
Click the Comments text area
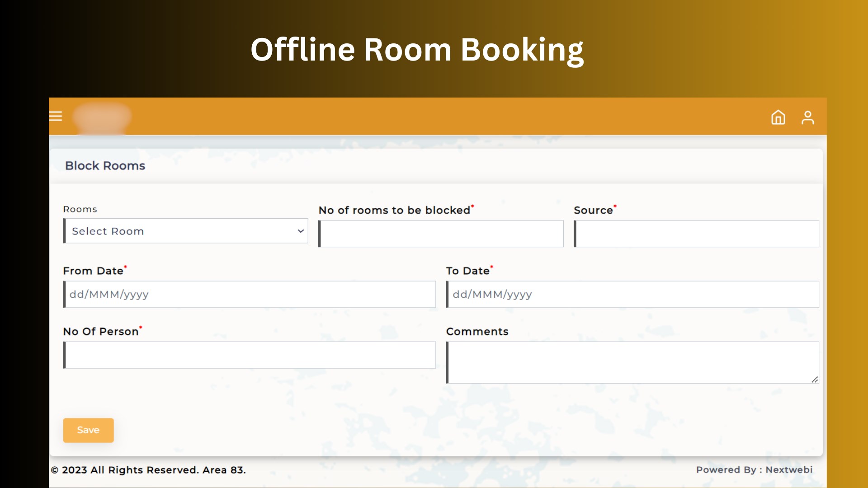click(x=633, y=361)
